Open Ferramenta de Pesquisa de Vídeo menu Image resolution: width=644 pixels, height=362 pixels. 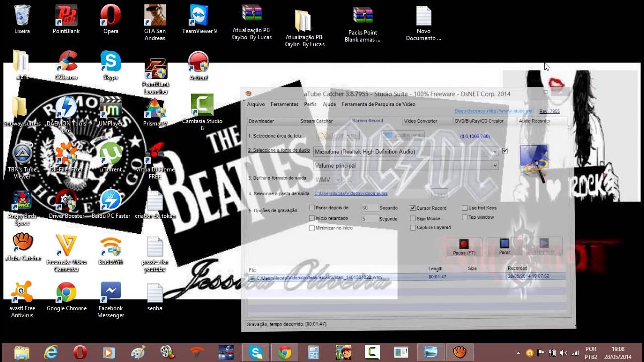pos(378,104)
